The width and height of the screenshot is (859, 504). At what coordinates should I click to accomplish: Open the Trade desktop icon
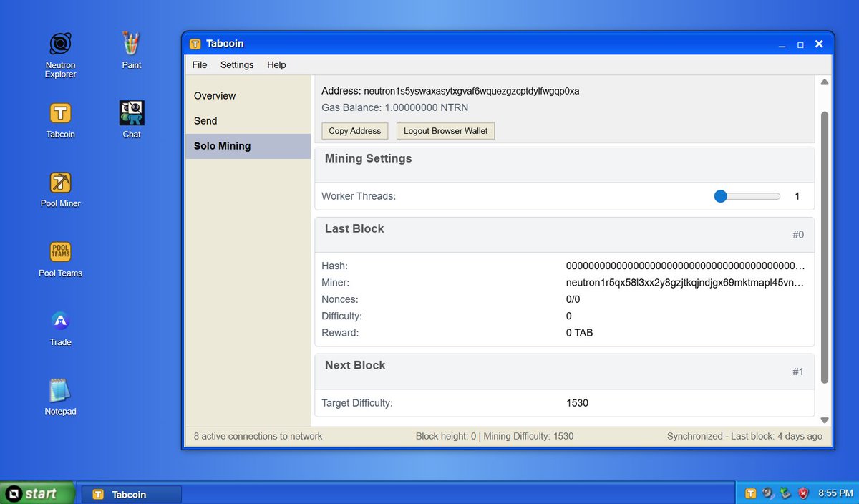(x=60, y=322)
